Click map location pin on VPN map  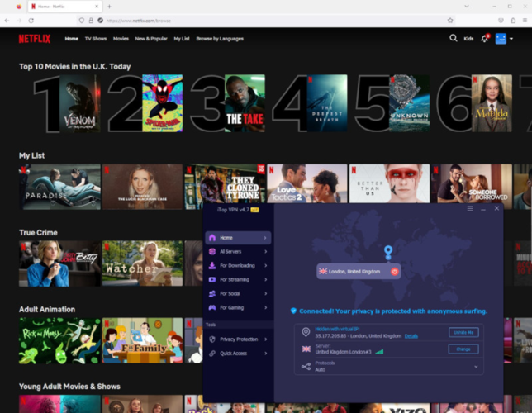point(388,253)
